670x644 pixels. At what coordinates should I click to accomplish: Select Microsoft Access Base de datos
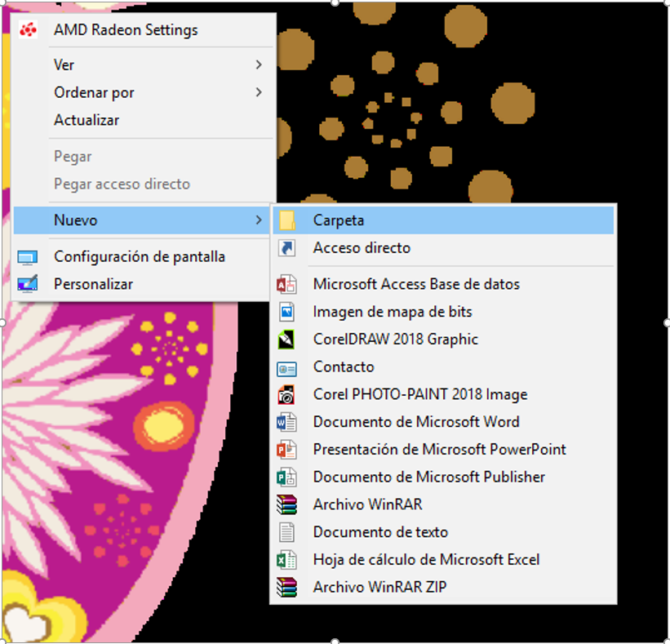tap(443, 284)
